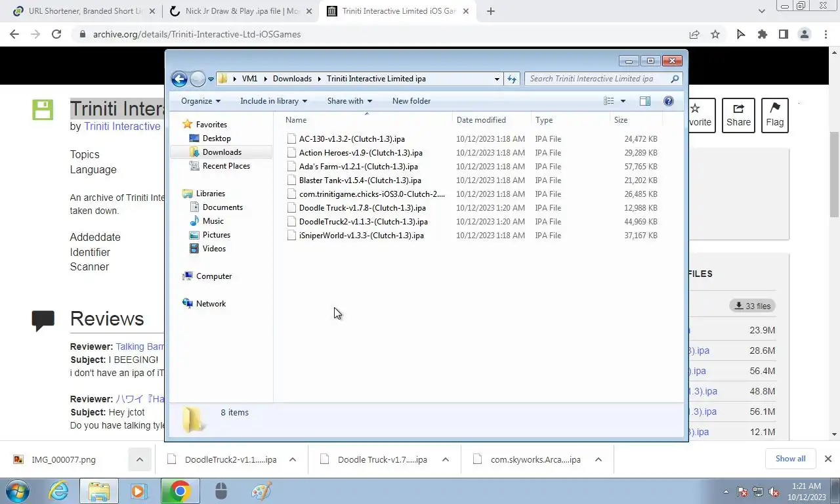
Task: Select file DoodleTruck2-v1.1.3-(Clutch-1.3).ipa
Action: [363, 222]
